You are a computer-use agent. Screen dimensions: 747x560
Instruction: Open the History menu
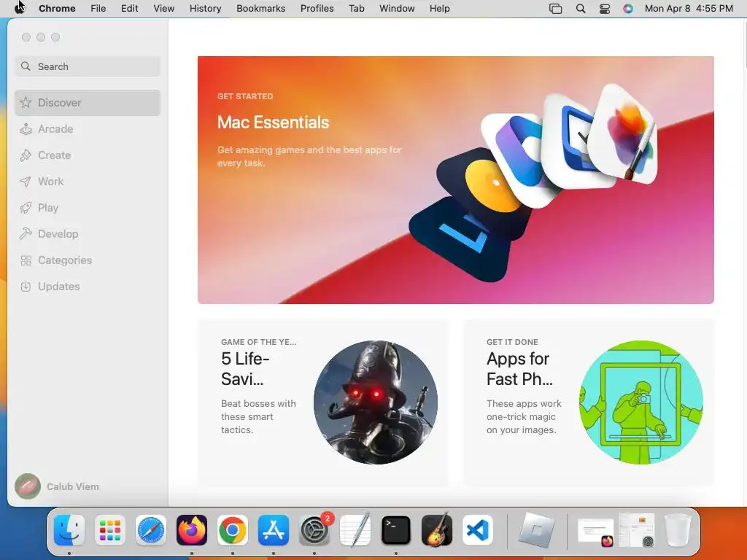pos(205,9)
